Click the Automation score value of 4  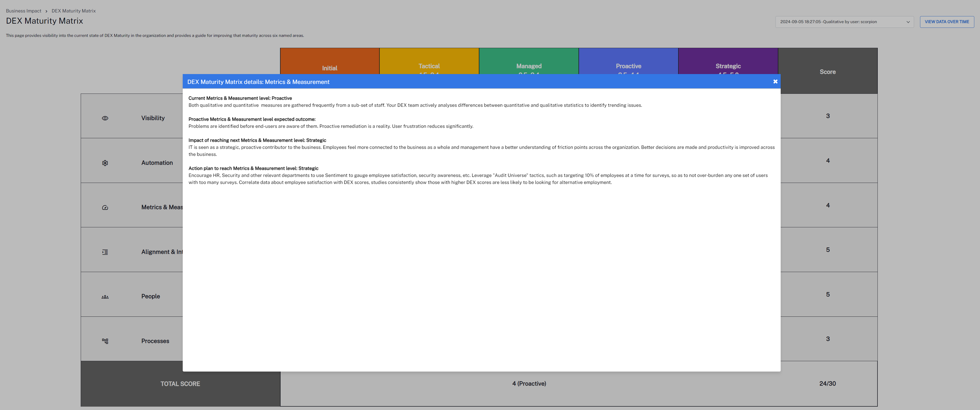click(x=827, y=161)
